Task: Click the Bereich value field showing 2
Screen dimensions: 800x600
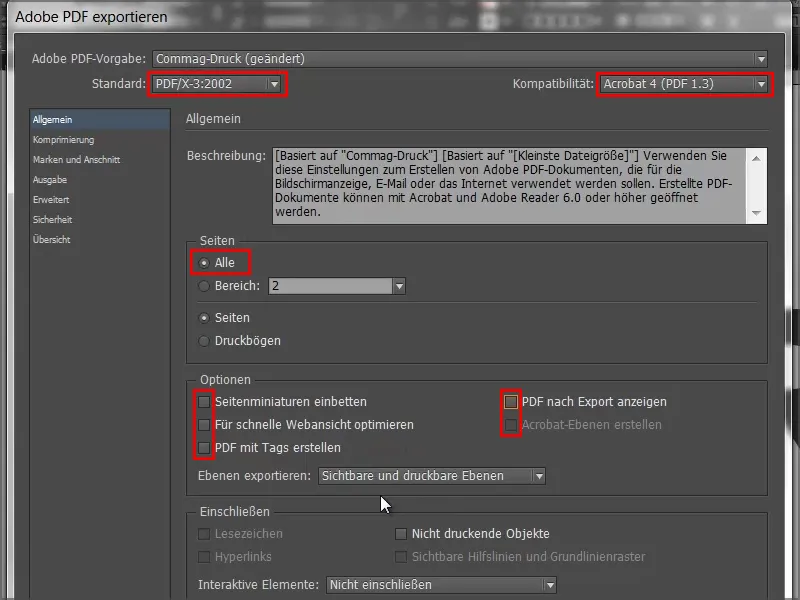Action: coord(331,286)
